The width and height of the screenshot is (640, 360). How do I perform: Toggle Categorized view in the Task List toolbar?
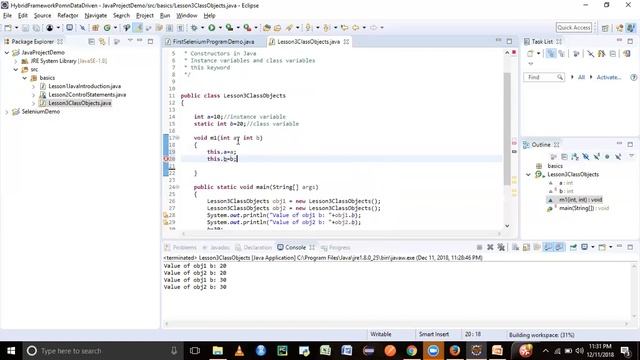551,53
